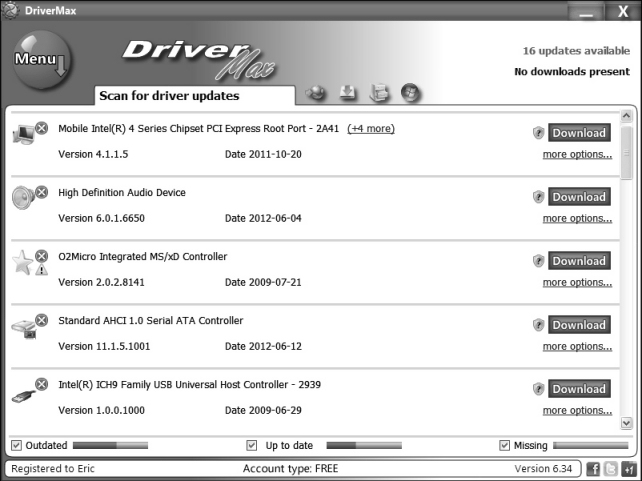Click the shield help icon beside O2Micro Download
The image size is (642, 481).
[538, 261]
